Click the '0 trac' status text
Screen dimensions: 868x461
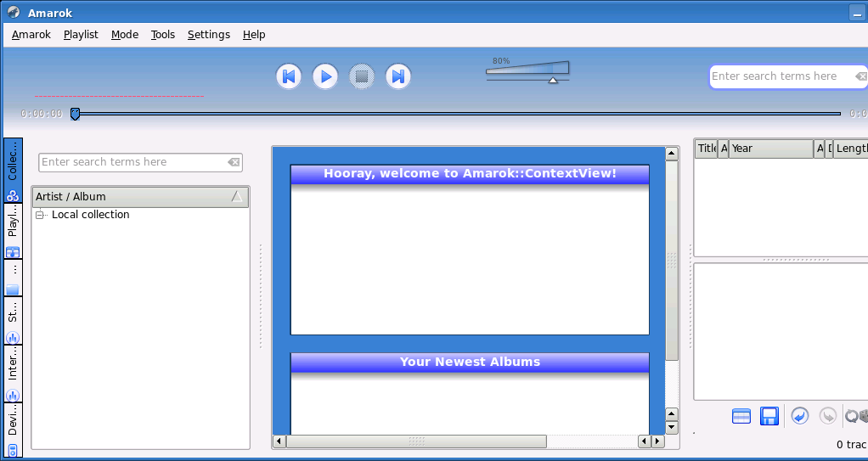851,444
